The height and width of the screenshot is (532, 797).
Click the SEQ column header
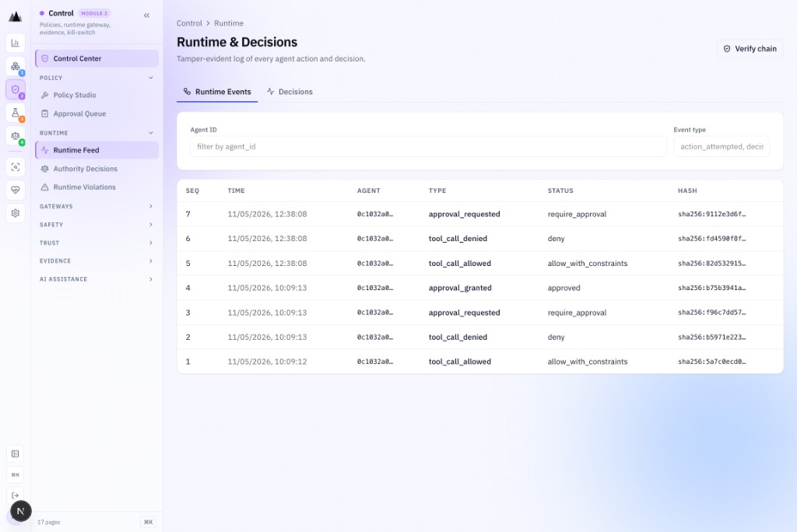point(193,191)
